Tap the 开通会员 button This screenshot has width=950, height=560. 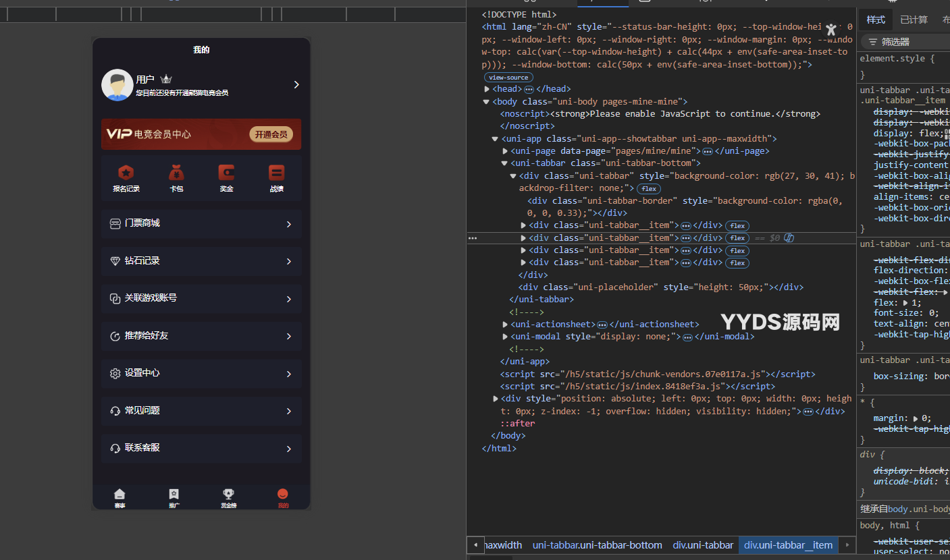coord(271,134)
